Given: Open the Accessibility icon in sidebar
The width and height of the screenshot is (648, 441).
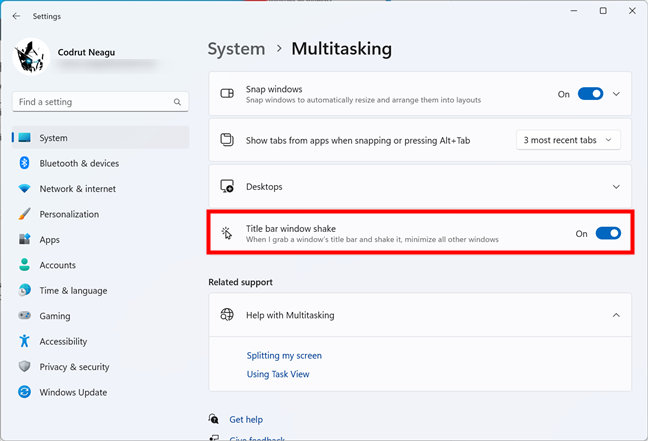Looking at the screenshot, I should pos(25,341).
